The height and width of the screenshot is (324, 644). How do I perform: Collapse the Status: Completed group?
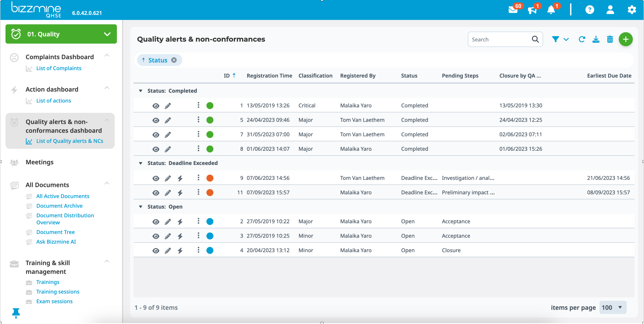pyautogui.click(x=140, y=91)
